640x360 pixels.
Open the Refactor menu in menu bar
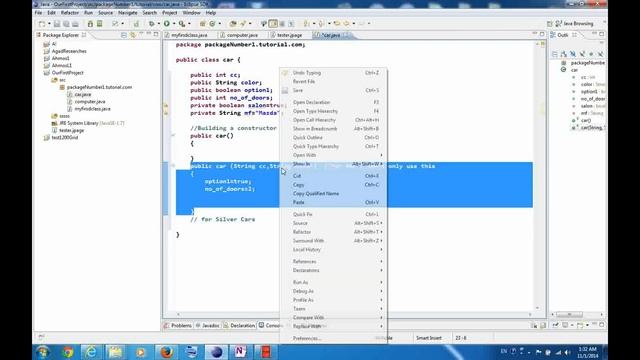(x=70, y=13)
